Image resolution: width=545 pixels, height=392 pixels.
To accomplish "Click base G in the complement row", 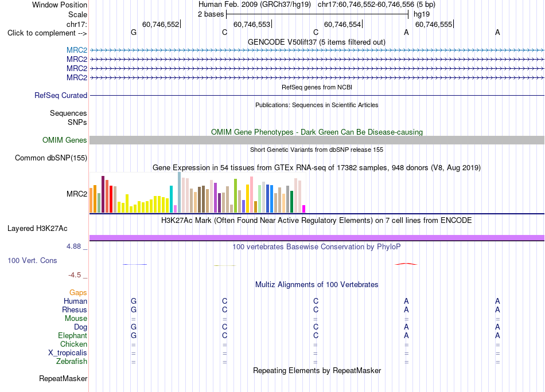I will 134,33.
